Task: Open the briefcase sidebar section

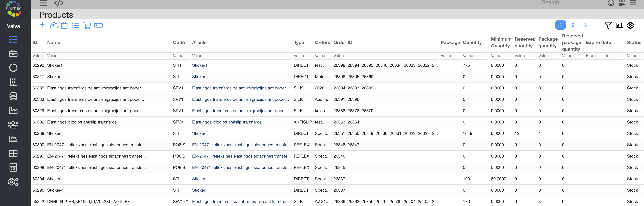Action: 13,53
